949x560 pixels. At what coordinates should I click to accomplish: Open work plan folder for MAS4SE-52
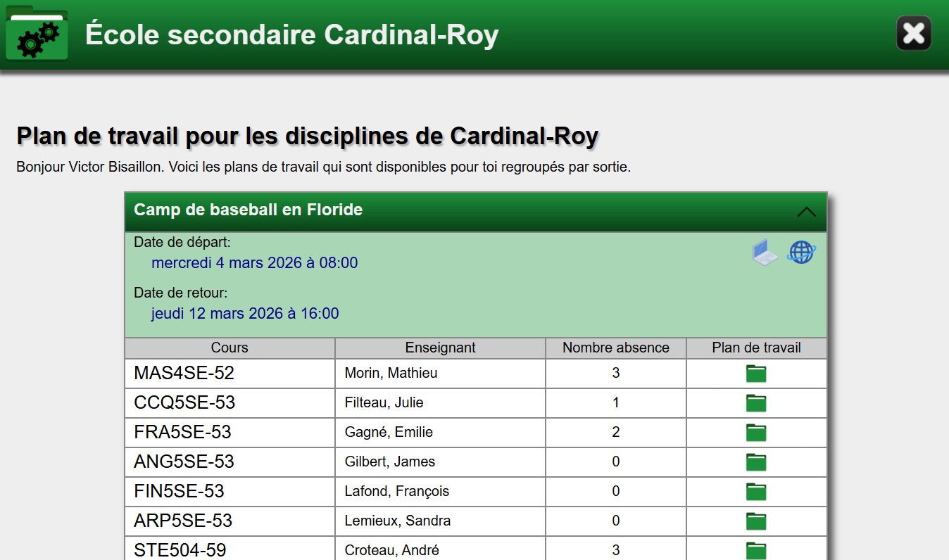pyautogui.click(x=756, y=374)
